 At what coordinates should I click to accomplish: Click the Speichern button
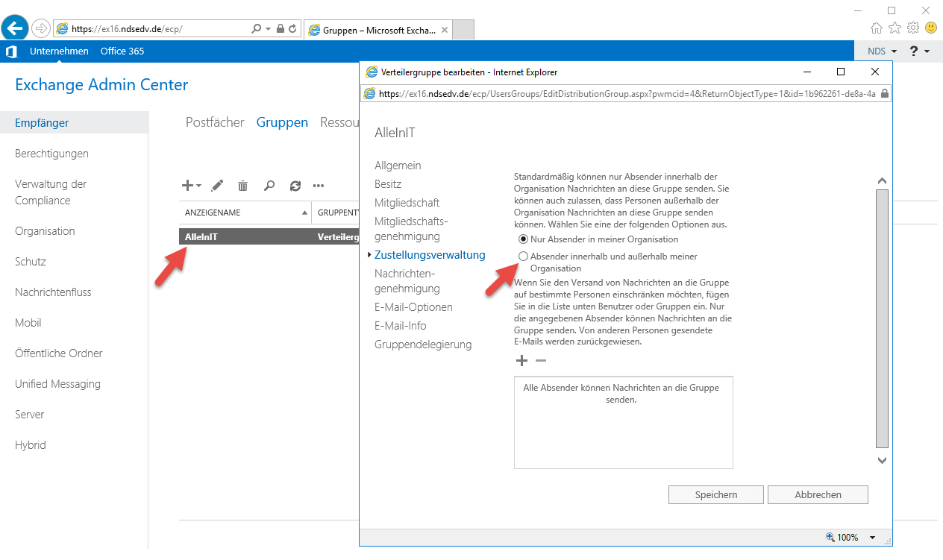(x=715, y=494)
